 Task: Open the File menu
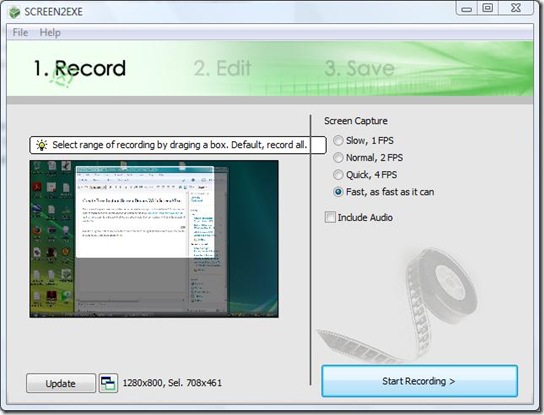coord(20,32)
